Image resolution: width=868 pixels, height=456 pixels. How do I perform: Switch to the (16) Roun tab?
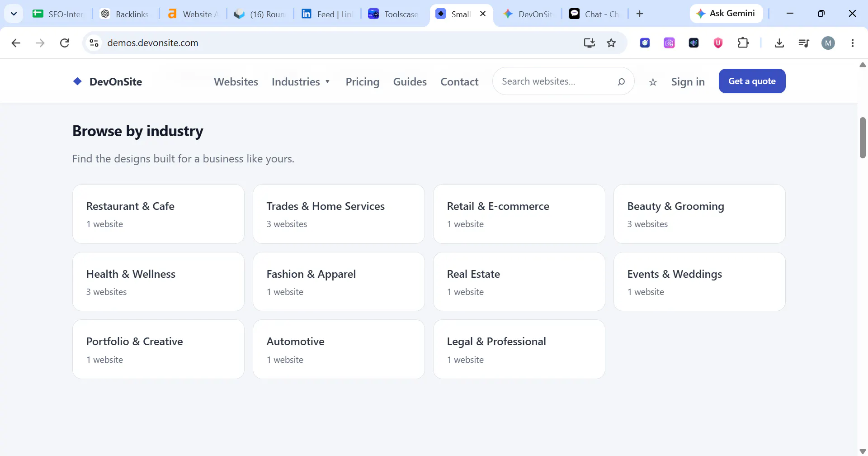(259, 14)
